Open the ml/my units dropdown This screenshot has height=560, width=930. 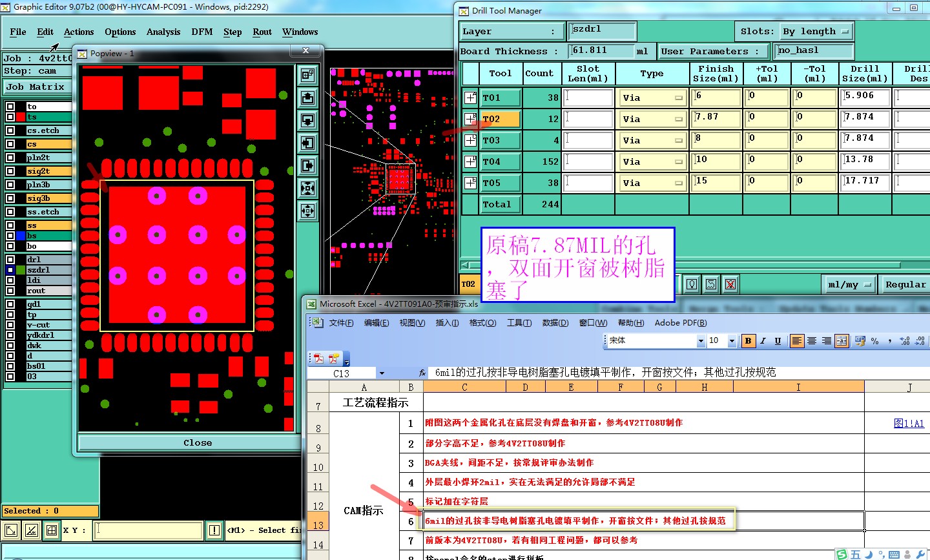point(851,284)
